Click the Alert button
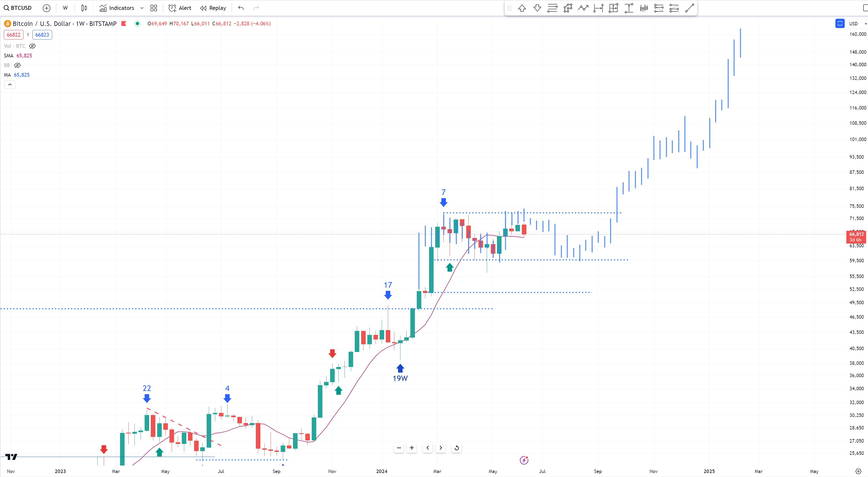 point(180,8)
